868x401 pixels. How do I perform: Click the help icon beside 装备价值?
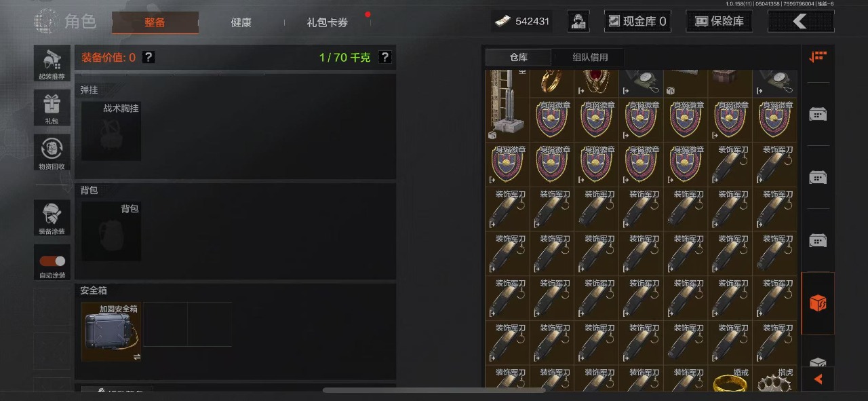coord(149,58)
